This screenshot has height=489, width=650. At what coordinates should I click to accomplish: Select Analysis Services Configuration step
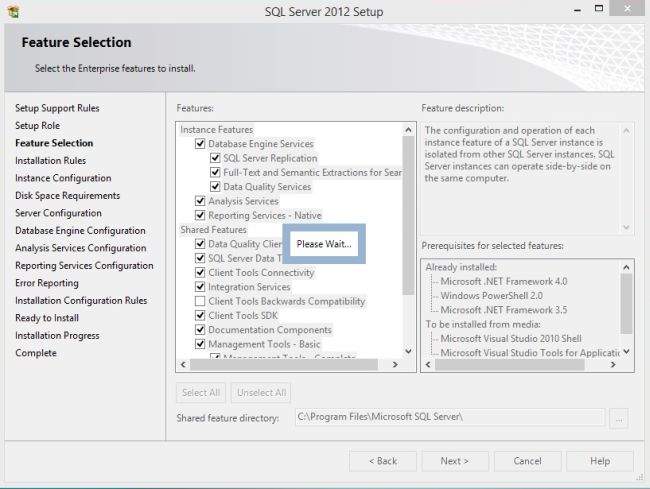tap(81, 248)
